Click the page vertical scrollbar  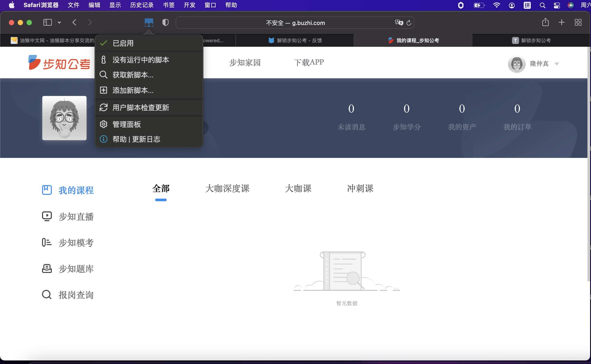click(x=589, y=164)
